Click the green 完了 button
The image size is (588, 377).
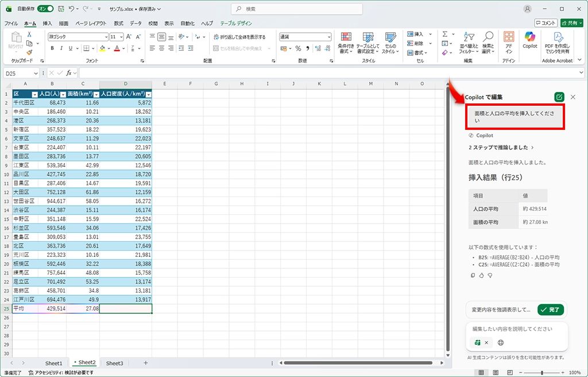click(x=551, y=310)
